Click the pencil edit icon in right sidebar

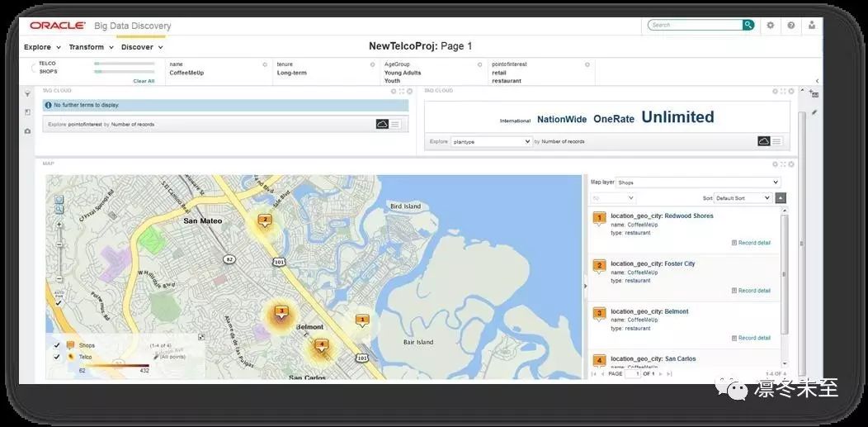tap(814, 111)
